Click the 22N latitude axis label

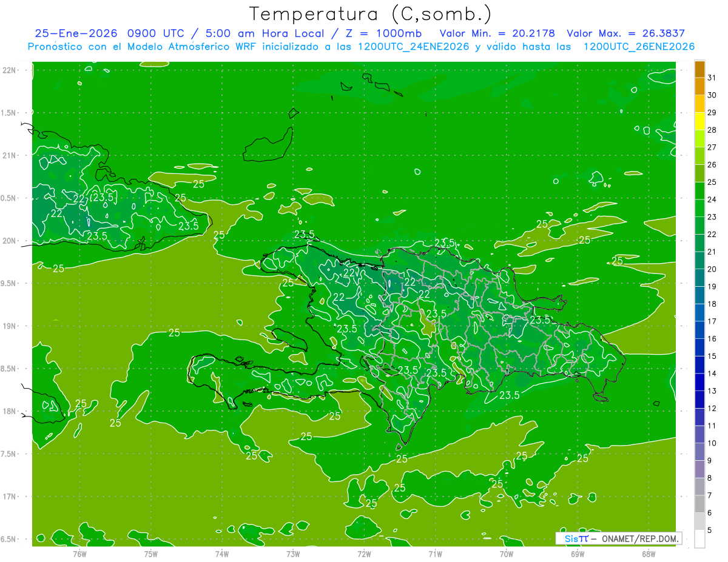click(9, 70)
